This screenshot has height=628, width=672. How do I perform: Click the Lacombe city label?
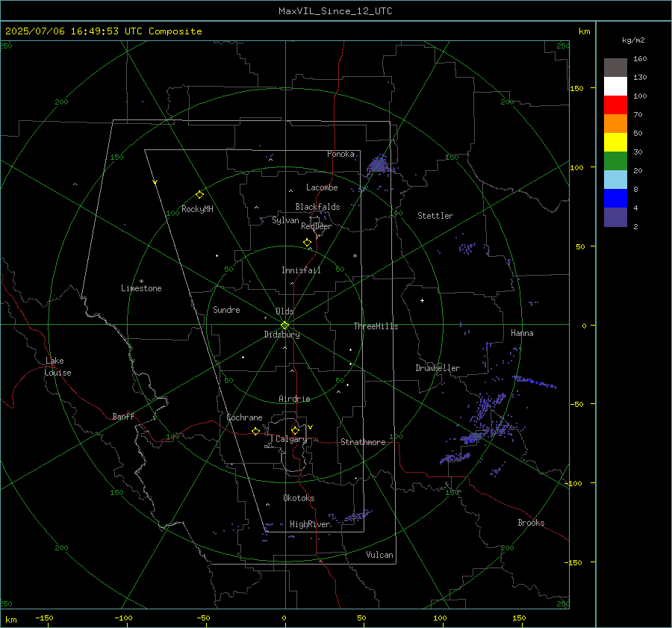322,187
